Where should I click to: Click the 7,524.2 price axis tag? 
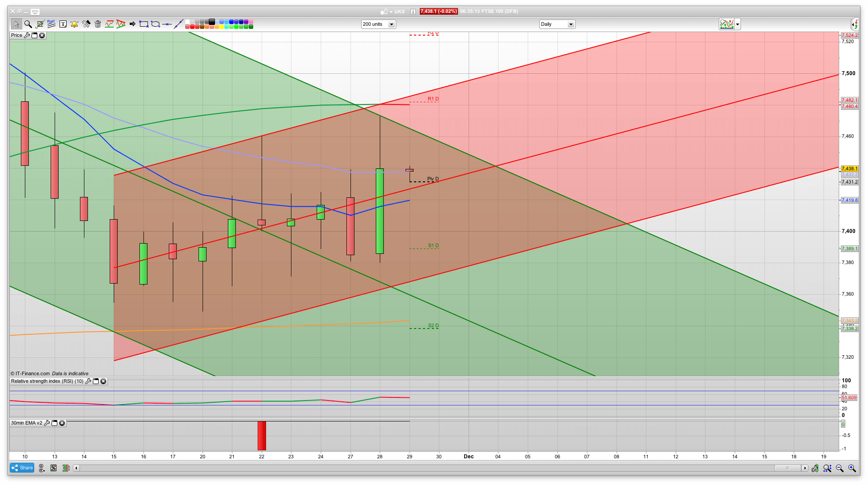850,35
